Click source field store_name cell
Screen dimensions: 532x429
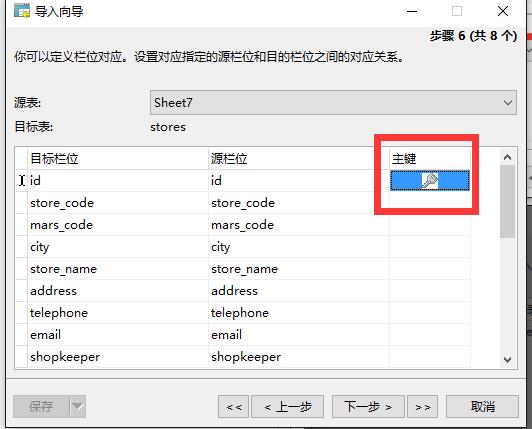pyautogui.click(x=299, y=269)
